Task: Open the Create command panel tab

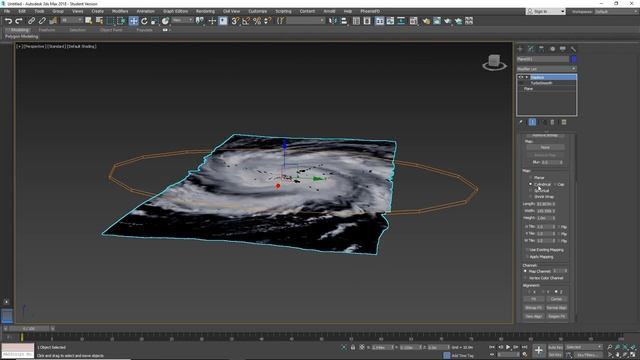Action: 520,49
